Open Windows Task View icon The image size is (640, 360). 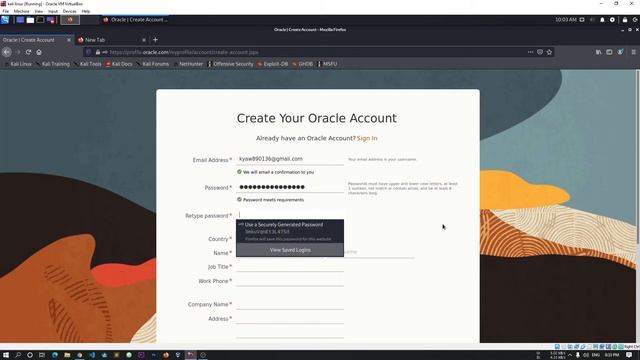(x=42, y=355)
